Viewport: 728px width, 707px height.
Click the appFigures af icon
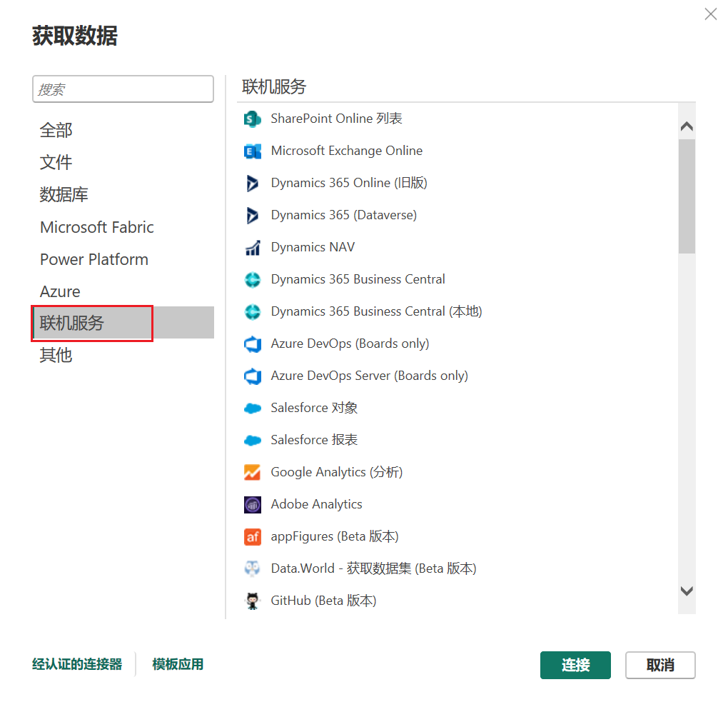[x=253, y=536]
